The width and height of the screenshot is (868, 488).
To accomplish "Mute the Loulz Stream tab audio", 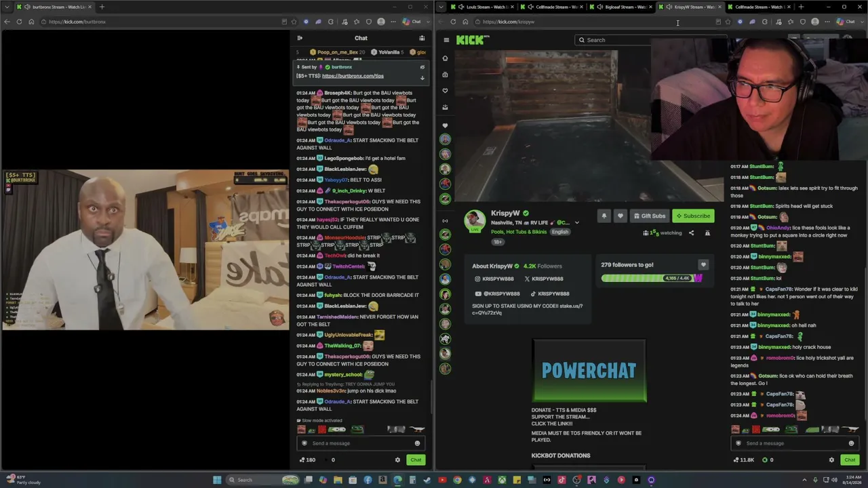I will (461, 7).
